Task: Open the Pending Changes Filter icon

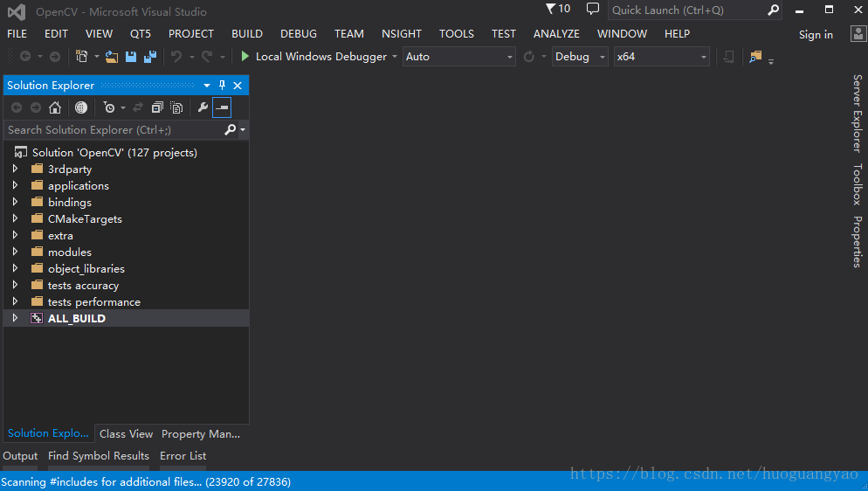Action: [109, 107]
